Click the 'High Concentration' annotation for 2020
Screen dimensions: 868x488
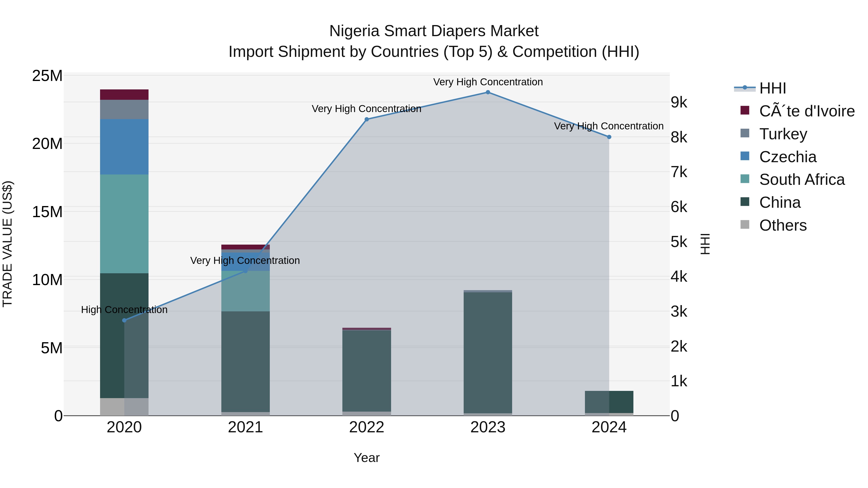coord(124,310)
